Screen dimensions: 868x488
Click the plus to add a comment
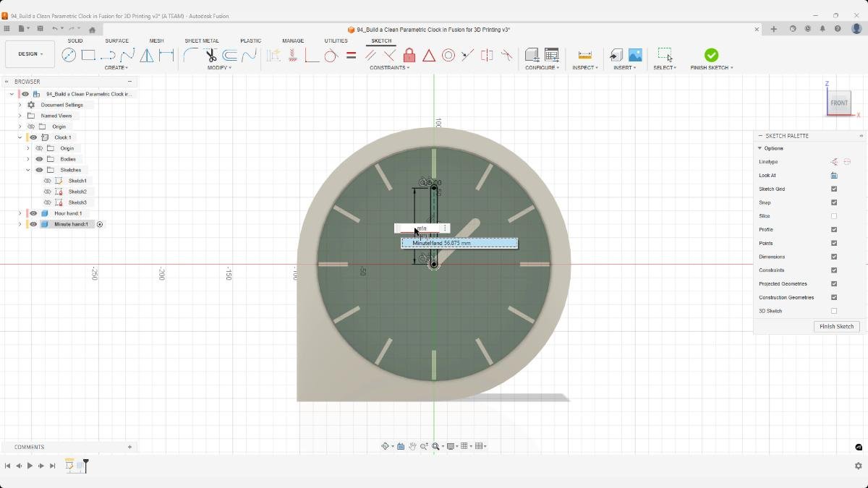[129, 447]
